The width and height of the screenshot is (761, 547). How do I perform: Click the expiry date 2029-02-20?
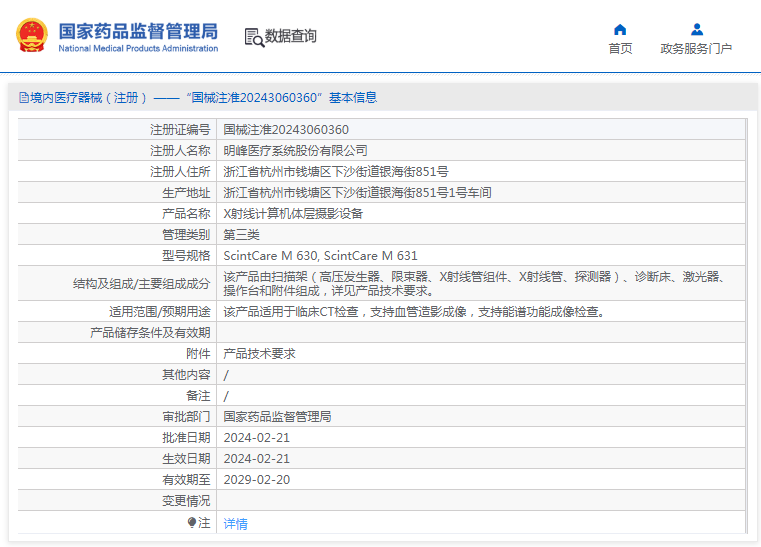click(x=257, y=480)
